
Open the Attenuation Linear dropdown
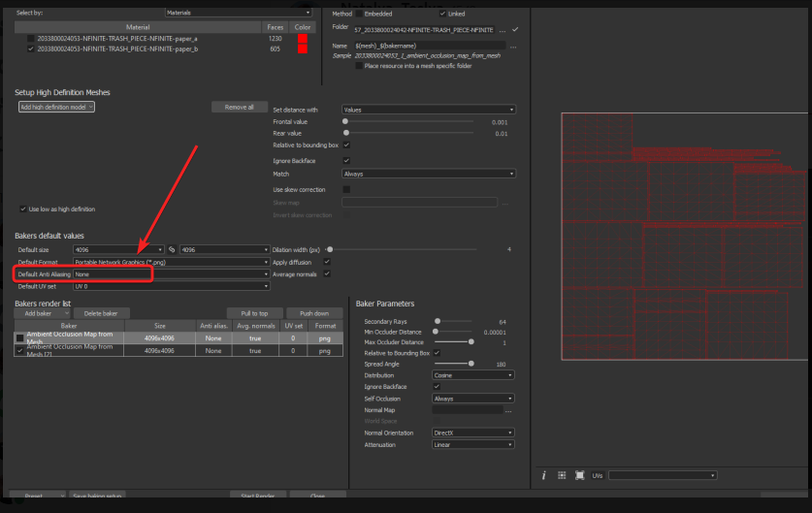(x=472, y=445)
